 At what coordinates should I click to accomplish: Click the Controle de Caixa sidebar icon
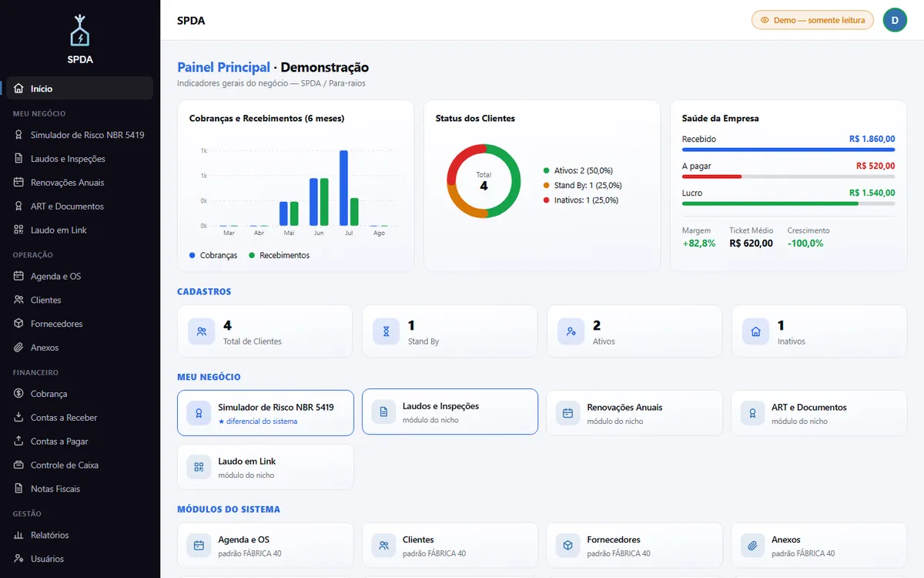tap(18, 465)
